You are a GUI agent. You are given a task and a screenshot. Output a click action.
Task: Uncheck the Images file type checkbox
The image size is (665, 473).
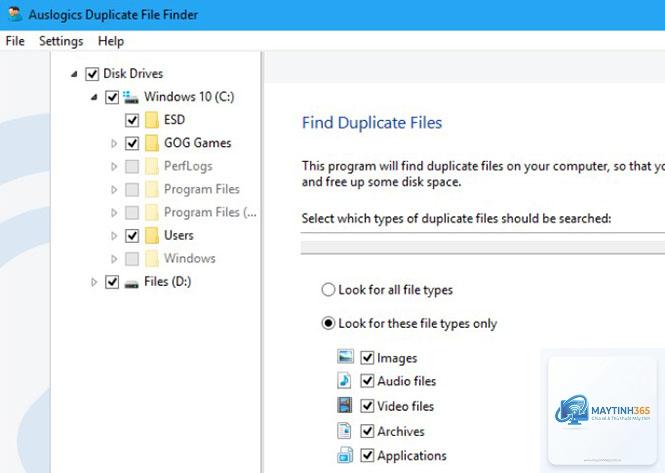point(367,358)
